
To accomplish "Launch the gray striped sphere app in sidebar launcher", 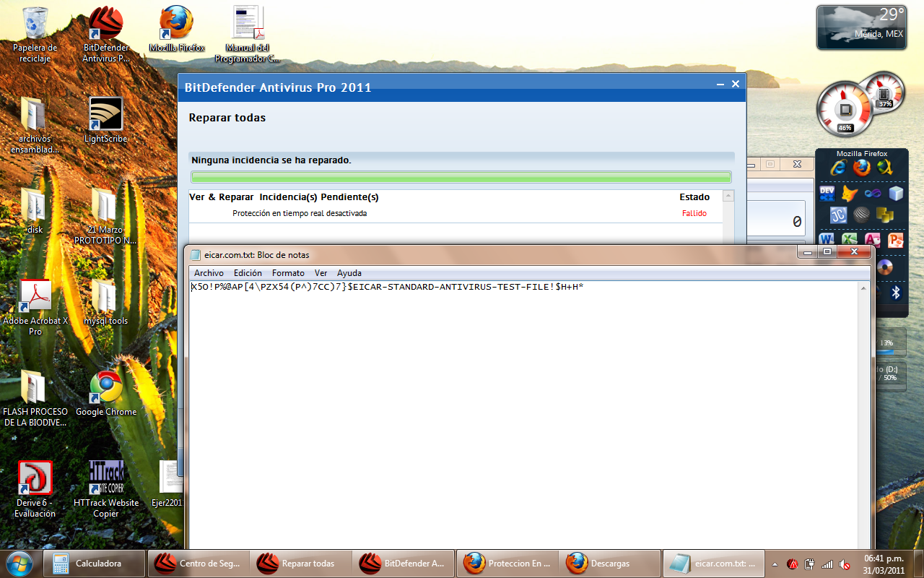I will tap(861, 215).
